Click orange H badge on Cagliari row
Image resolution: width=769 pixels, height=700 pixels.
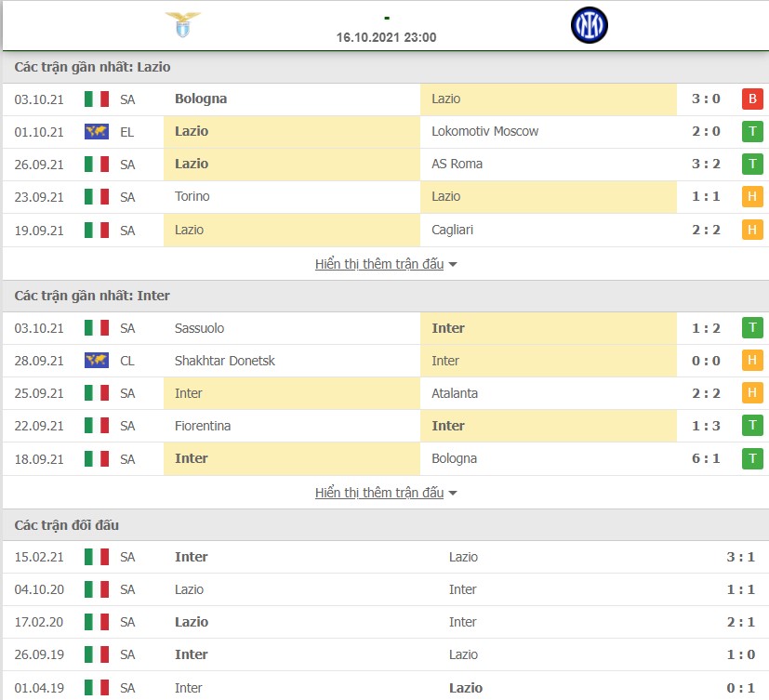click(x=752, y=230)
